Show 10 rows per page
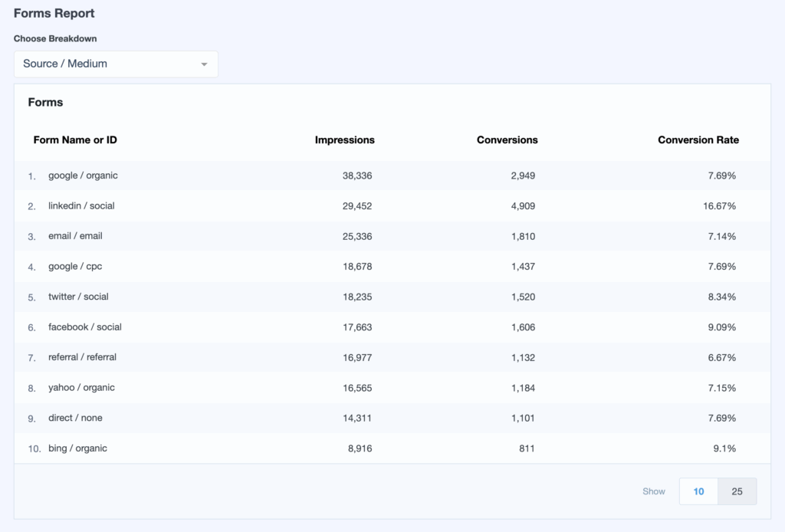 (x=698, y=491)
